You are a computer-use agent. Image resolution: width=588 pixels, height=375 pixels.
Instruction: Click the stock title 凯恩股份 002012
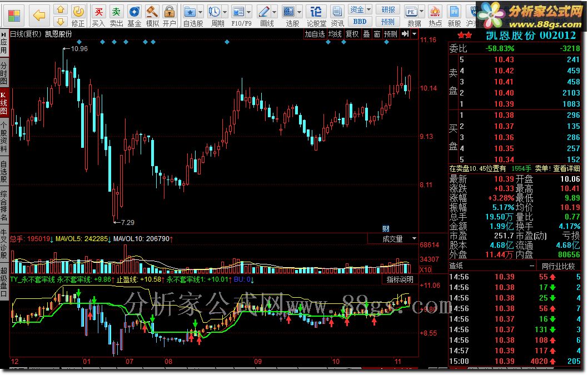pyautogui.click(x=531, y=36)
